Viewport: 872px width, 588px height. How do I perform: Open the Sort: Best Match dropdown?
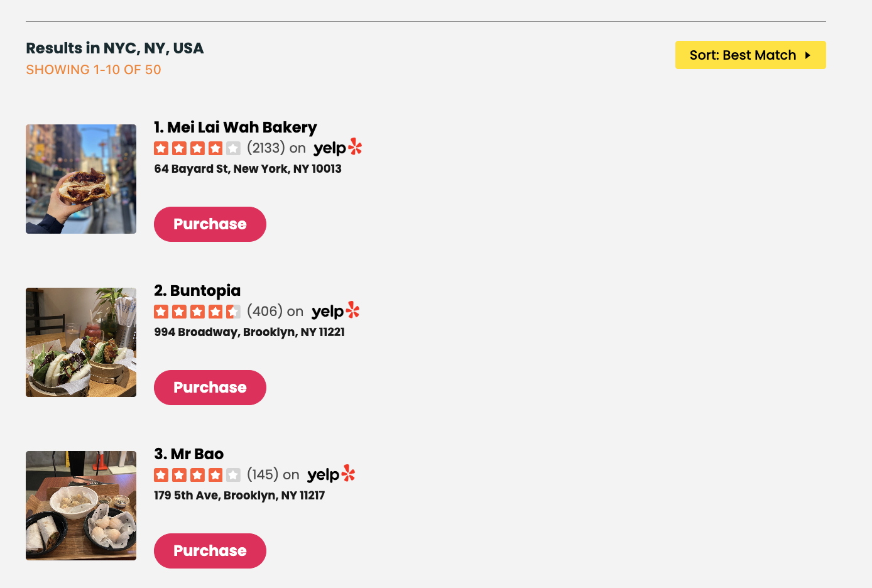pos(750,55)
